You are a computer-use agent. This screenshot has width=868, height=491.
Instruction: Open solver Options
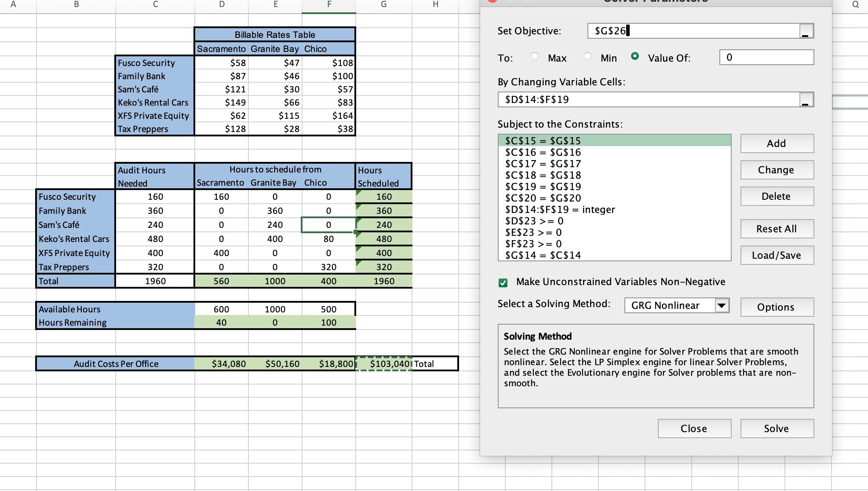coord(777,307)
